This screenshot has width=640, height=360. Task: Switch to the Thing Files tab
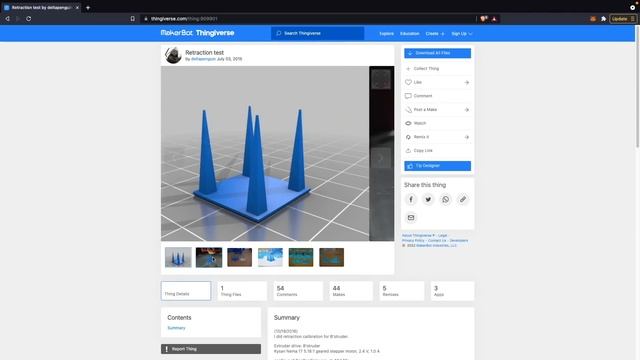point(242,291)
